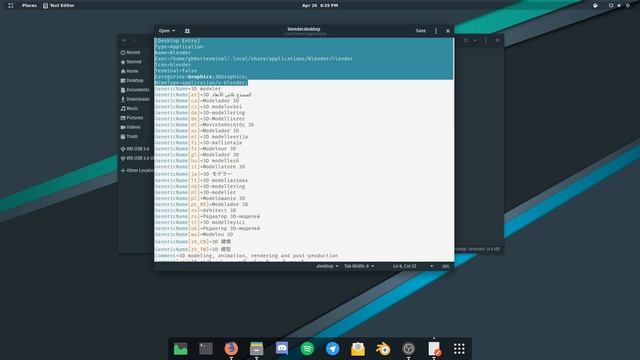This screenshot has width=640, height=360.
Task: Launch Discord from the dock
Action: click(x=282, y=349)
